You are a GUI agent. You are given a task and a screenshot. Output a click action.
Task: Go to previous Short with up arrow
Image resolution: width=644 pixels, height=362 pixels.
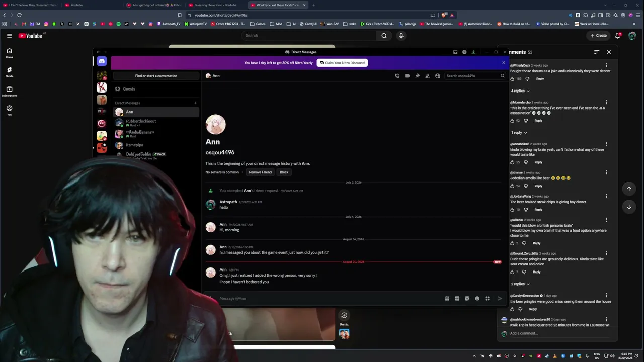click(x=629, y=189)
